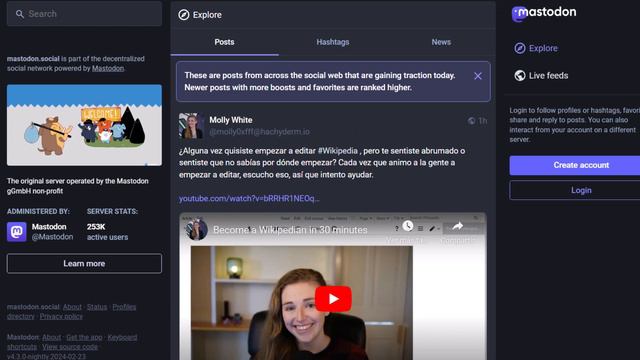Open the Mastodon link in server description
The height and width of the screenshot is (360, 640).
pyautogui.click(x=108, y=69)
